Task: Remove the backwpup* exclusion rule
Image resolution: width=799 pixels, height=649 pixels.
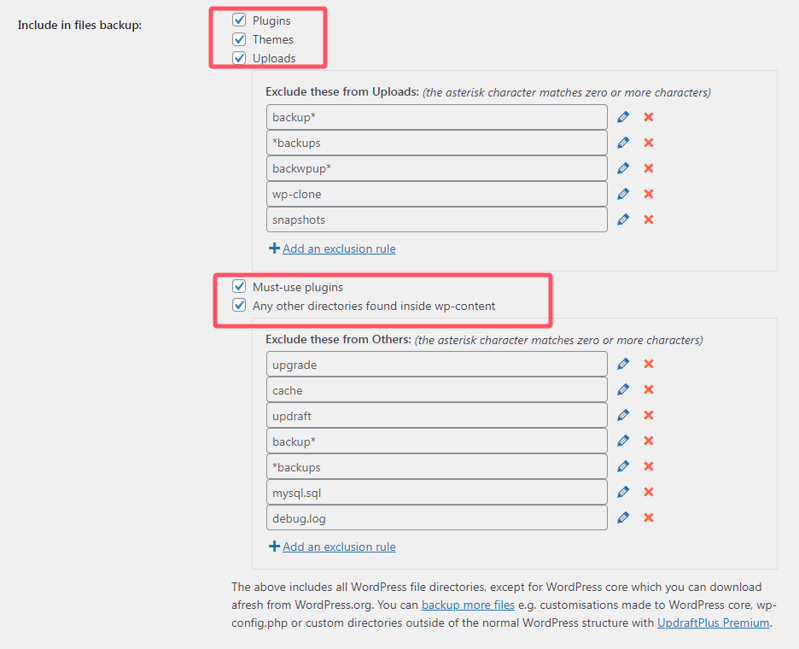Action: [x=648, y=168]
